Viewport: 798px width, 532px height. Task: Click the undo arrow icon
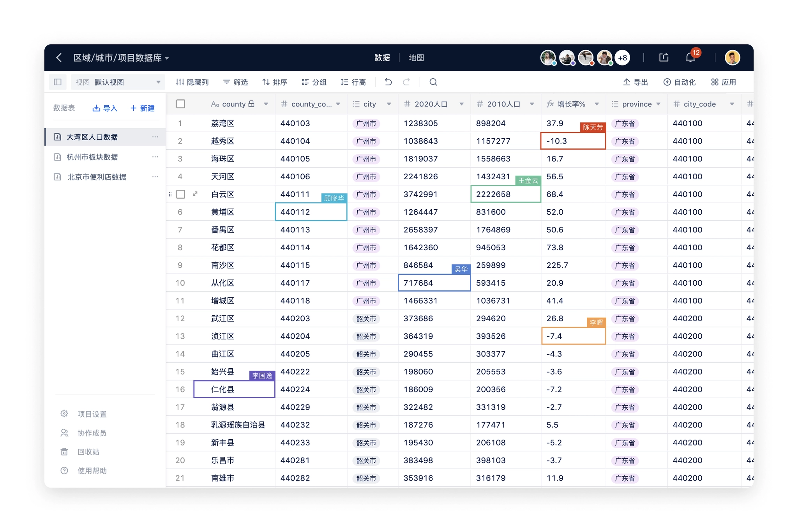388,82
